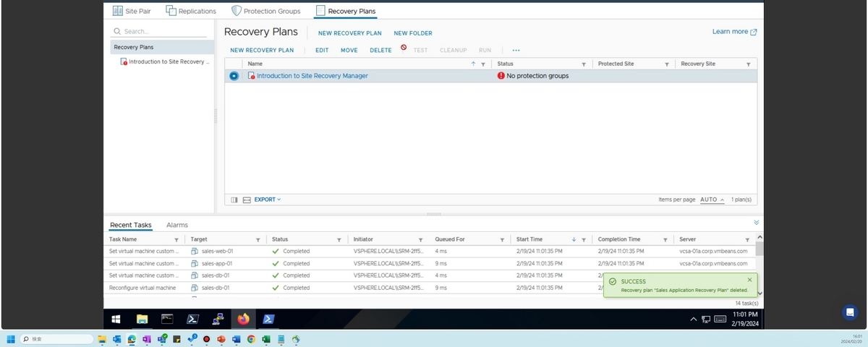This screenshot has height=347, width=868.
Task: Open Introduction to Site Recovery Manager link
Action: pyautogui.click(x=312, y=76)
